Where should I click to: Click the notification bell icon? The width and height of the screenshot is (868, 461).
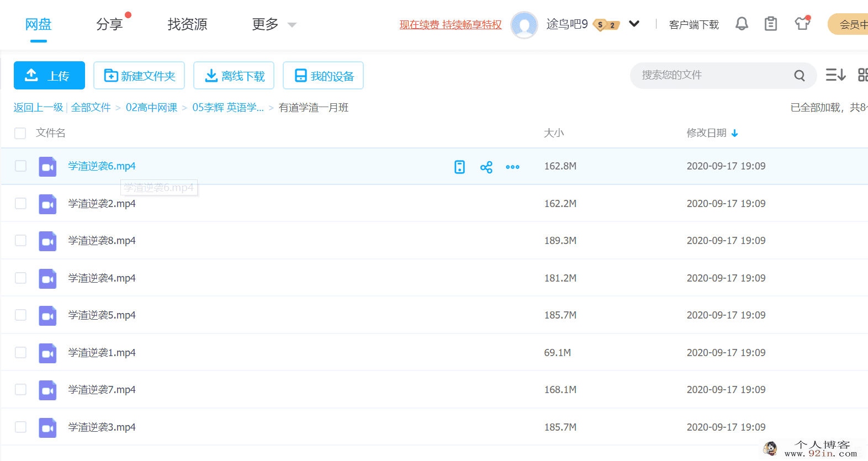click(x=742, y=24)
